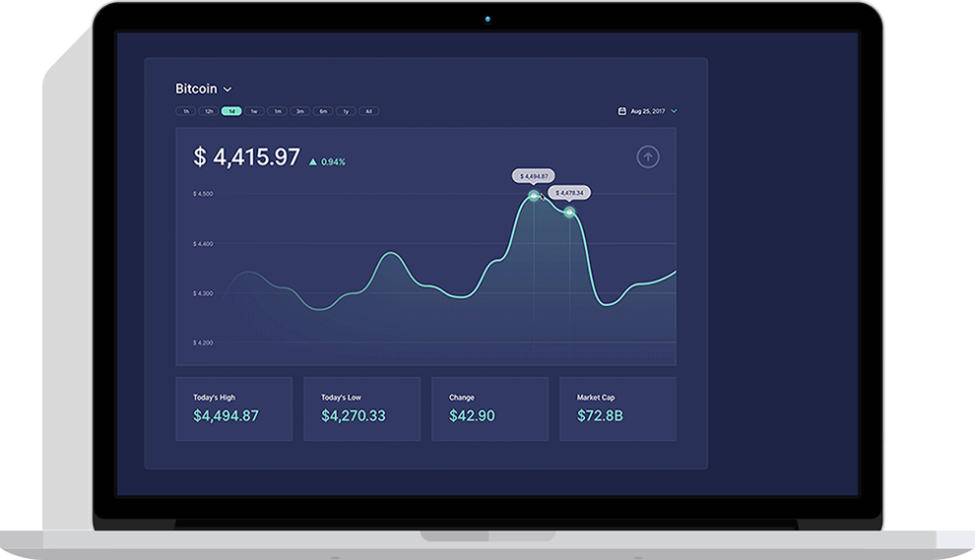Viewport: 975px width, 560px height.
Task: Click the circular up-arrow icon
Action: pos(647,156)
